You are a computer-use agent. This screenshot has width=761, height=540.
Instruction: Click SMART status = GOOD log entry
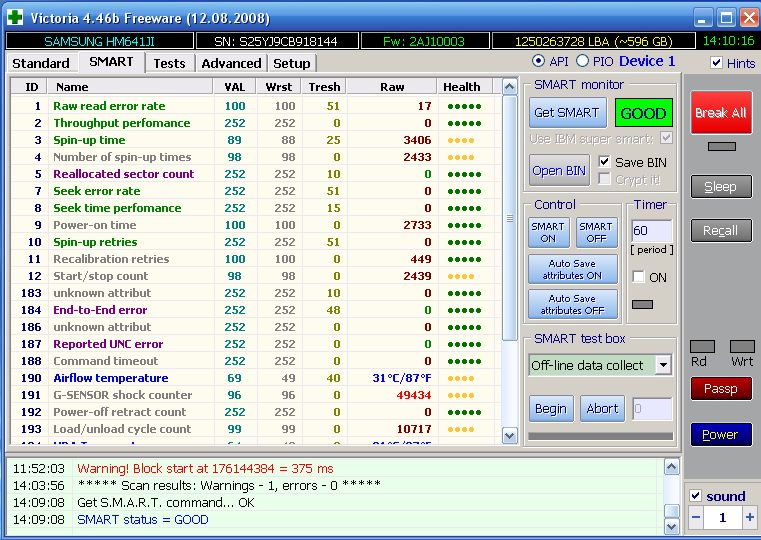pos(143,520)
